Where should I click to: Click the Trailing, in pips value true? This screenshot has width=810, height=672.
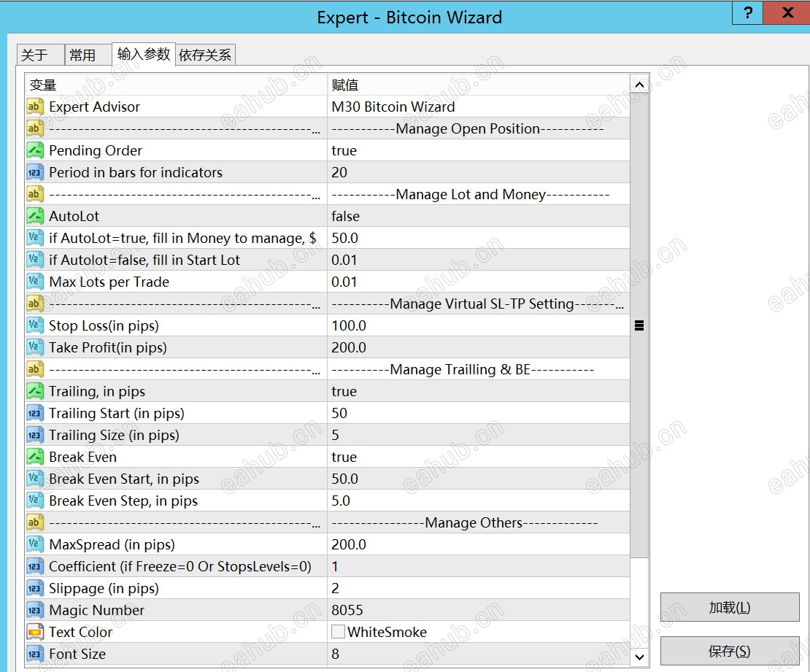click(344, 391)
